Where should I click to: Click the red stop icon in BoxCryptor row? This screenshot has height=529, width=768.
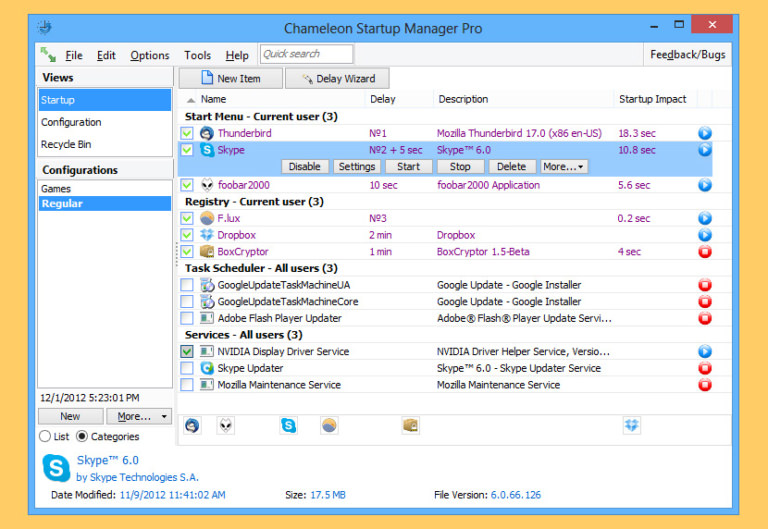tap(705, 252)
